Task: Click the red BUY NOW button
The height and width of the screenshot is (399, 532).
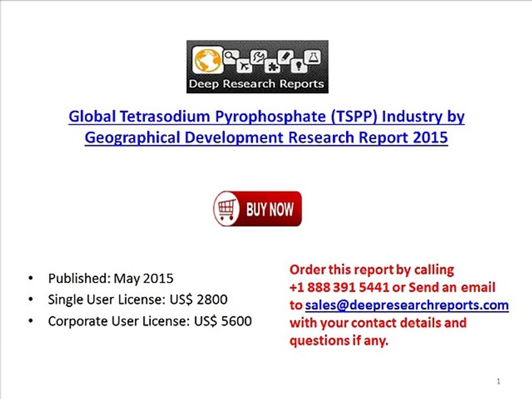Action: (x=258, y=209)
